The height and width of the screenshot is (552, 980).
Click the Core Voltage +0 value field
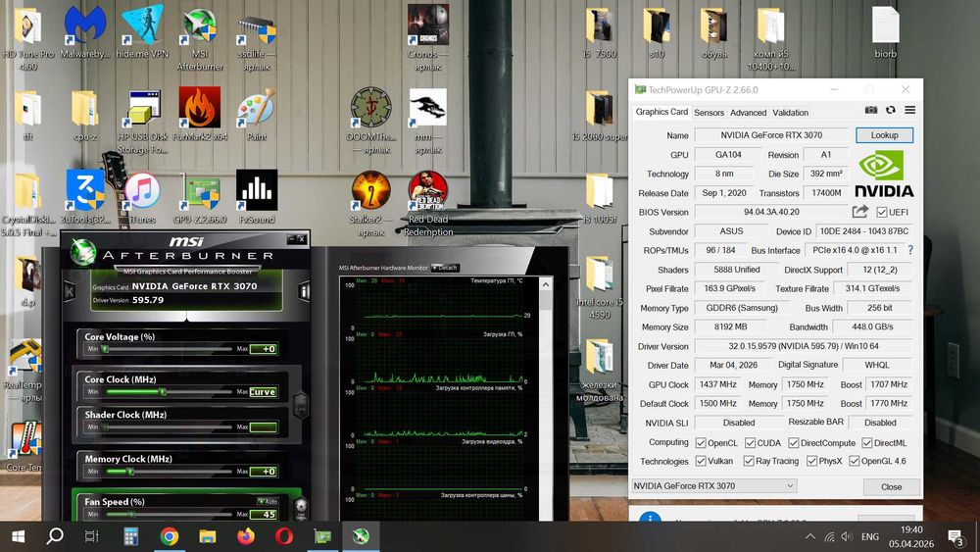tap(263, 349)
